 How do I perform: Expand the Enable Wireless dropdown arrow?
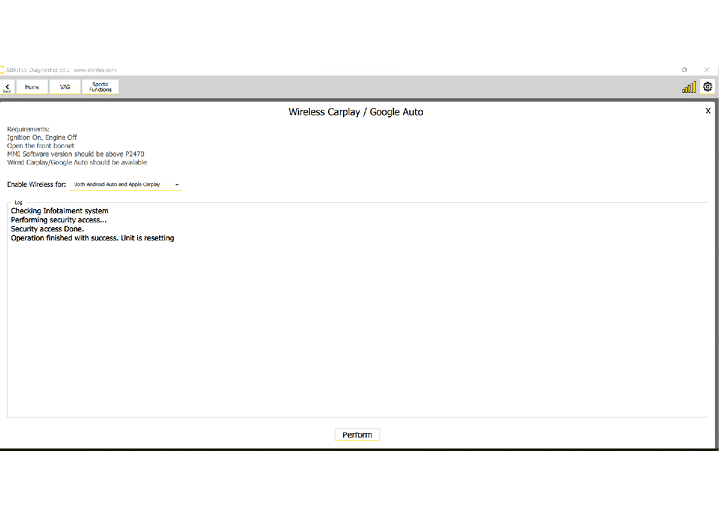[177, 185]
